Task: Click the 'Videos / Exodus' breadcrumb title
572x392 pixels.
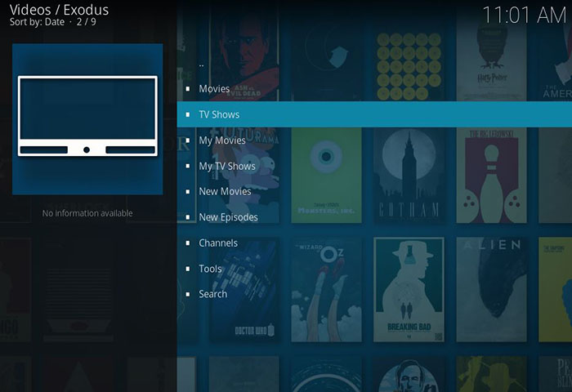Action: pyautogui.click(x=59, y=10)
